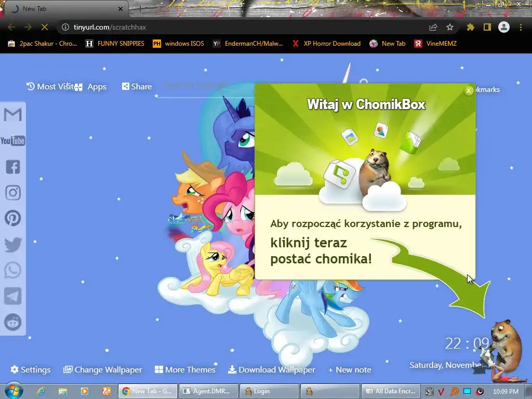Image resolution: width=532 pixels, height=399 pixels.
Task: Close the New Tab browser tab
Action: [121, 9]
